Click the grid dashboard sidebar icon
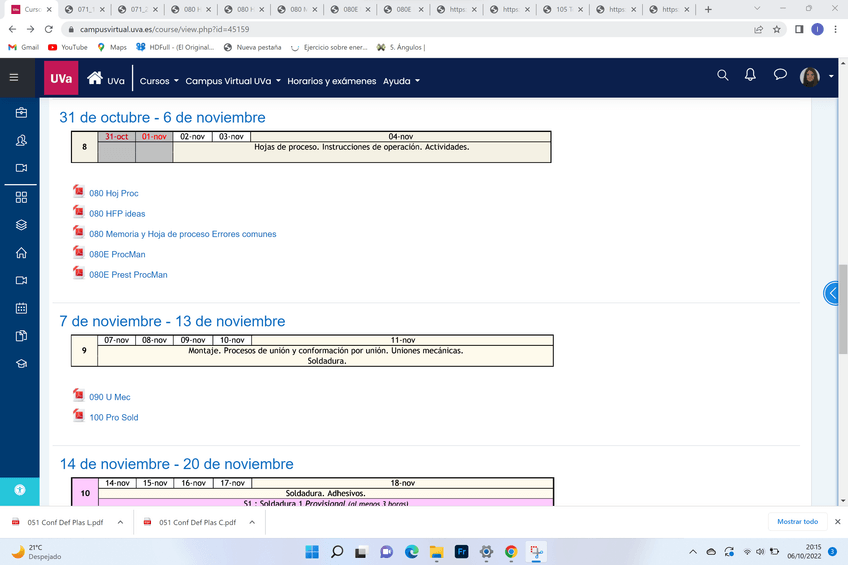The height and width of the screenshot is (565, 848). [21, 197]
